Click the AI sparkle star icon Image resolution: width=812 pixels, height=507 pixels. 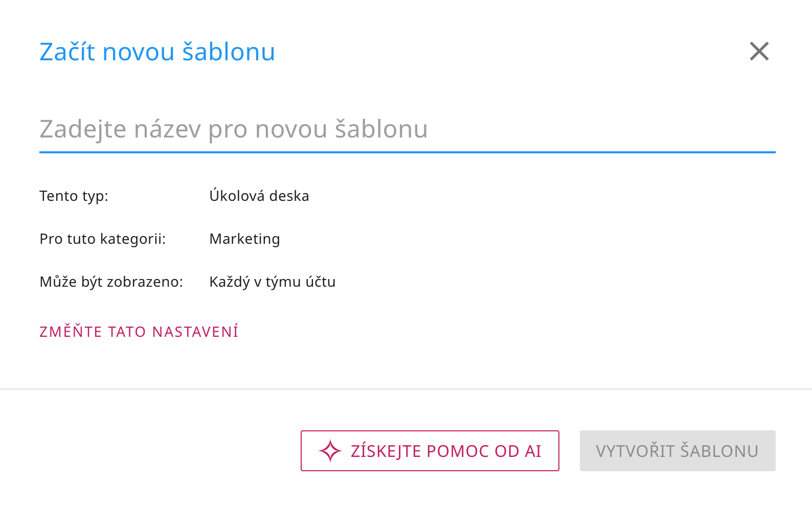tap(330, 451)
